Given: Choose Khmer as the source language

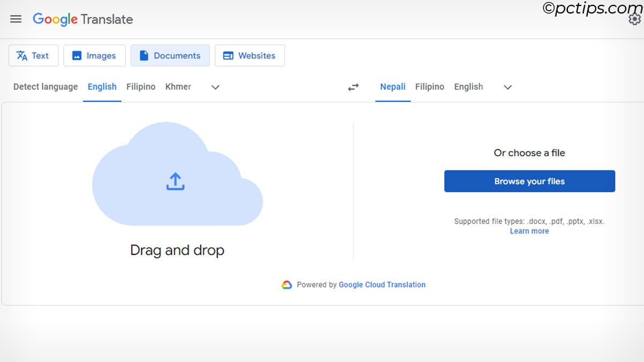Looking at the screenshot, I should [x=178, y=87].
